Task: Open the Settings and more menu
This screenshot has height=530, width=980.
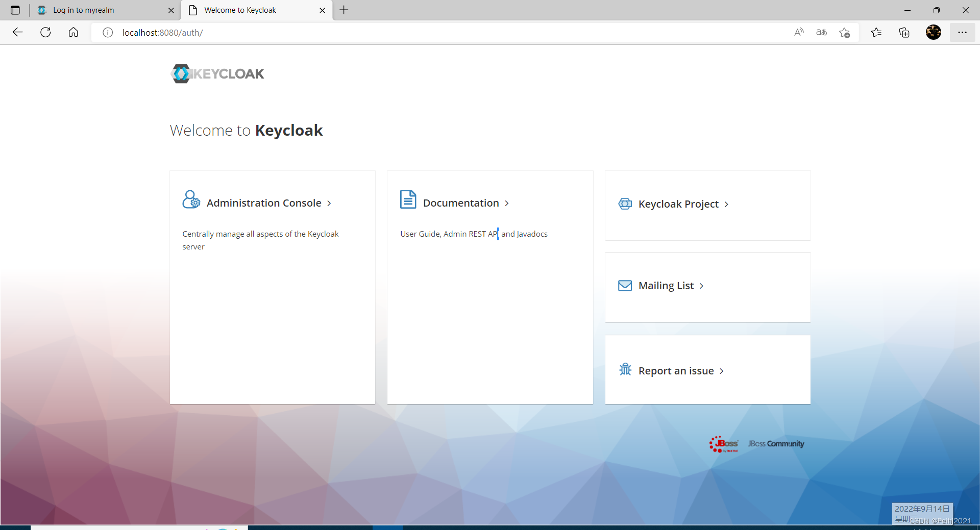Action: pyautogui.click(x=963, y=32)
